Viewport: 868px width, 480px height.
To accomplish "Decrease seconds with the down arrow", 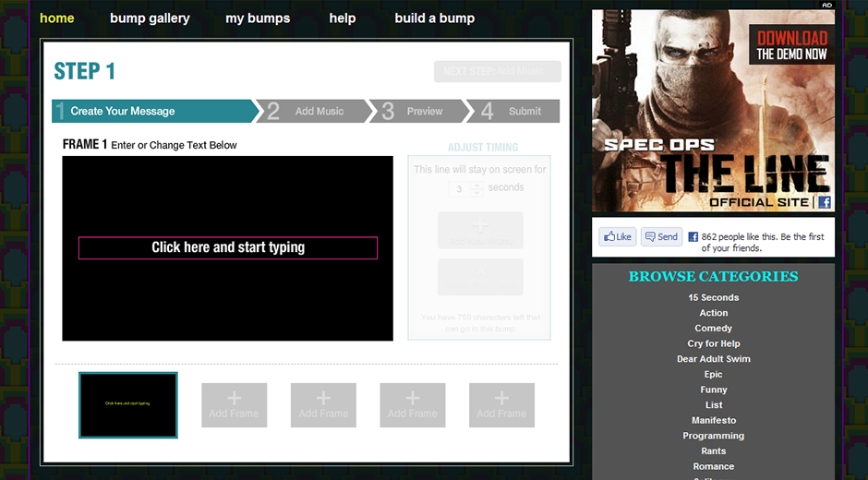I will [x=476, y=193].
